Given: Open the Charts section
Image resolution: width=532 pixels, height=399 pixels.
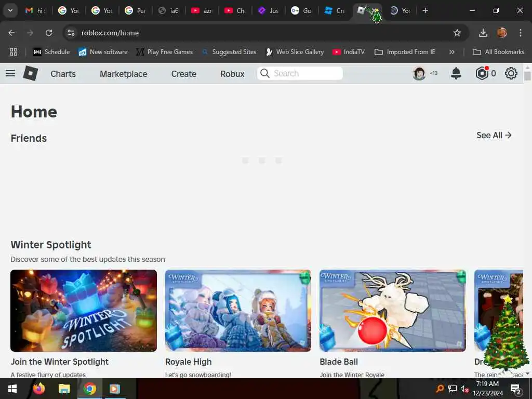Looking at the screenshot, I should point(63,74).
